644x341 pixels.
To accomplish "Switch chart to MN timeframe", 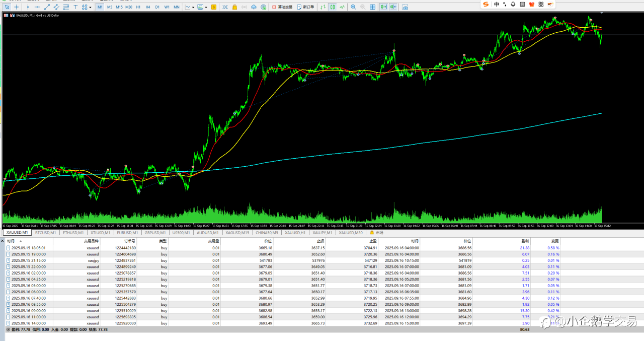I will (x=177, y=7).
